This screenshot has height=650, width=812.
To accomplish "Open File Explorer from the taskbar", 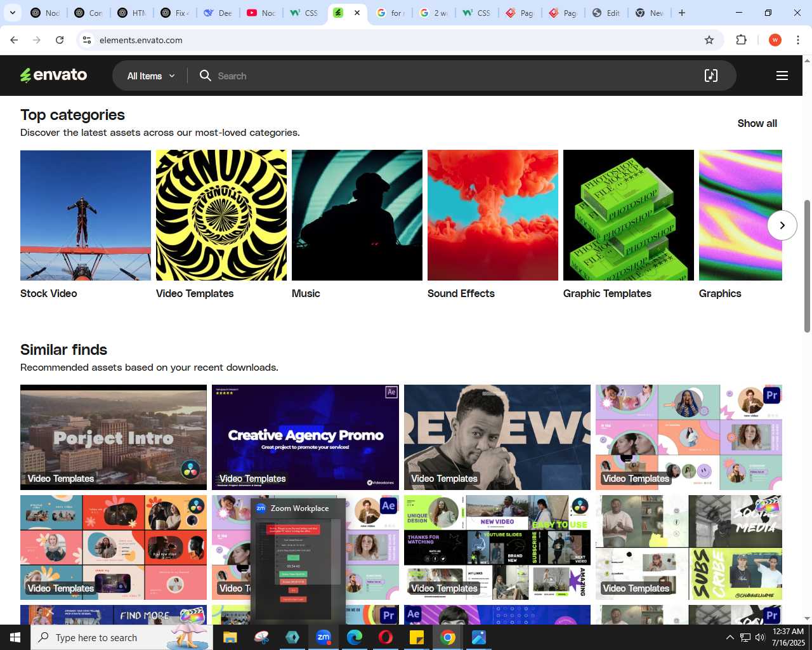I will (230, 637).
